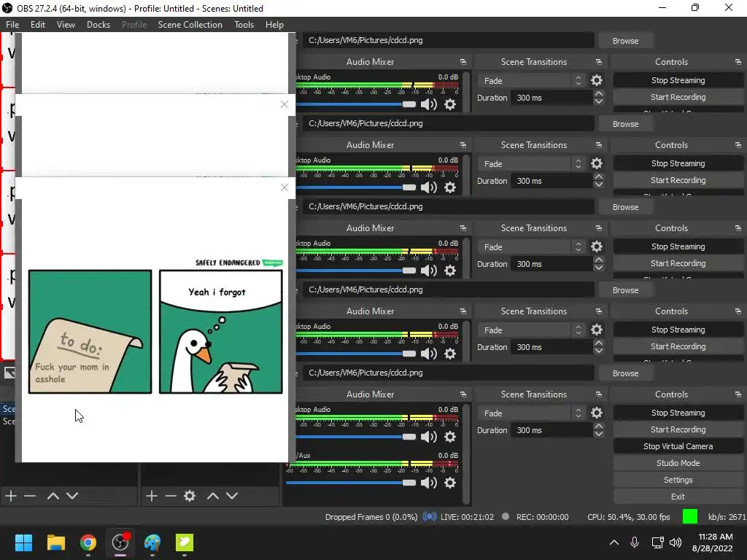Open Windows Start menu
Viewport: 747px width, 560px height.
[x=23, y=542]
